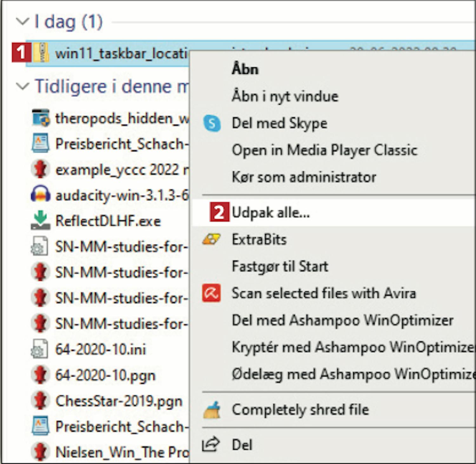Screen dimensions: 476x464
Task: Click the ChessStar-2019.pgn chess icon
Action: [40, 401]
